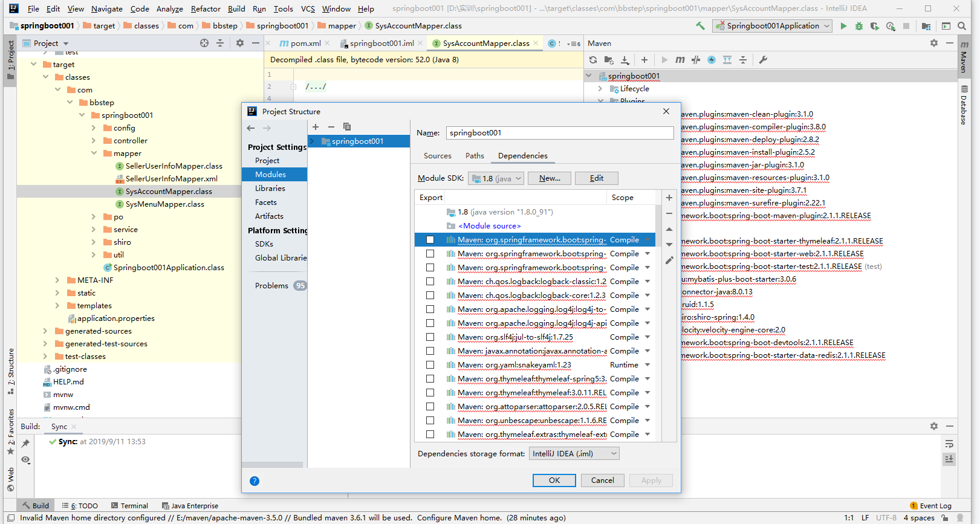Open Dependencies storage format dropdown
The width and height of the screenshot is (980, 524).
point(574,454)
